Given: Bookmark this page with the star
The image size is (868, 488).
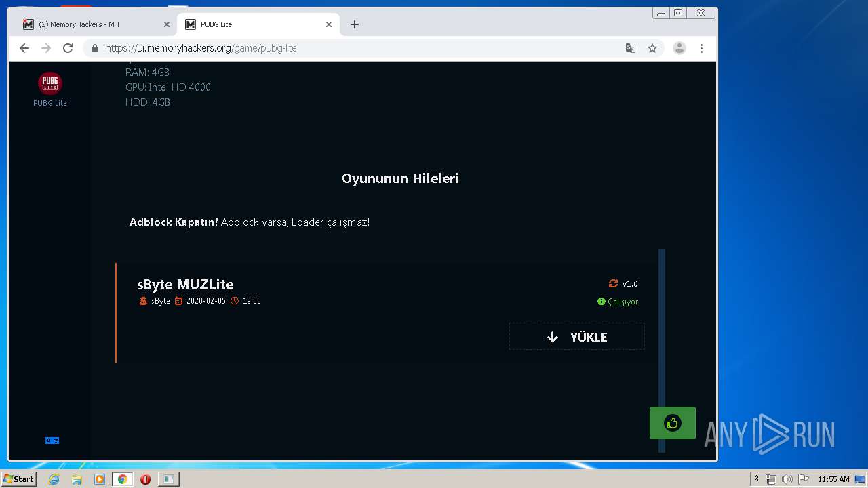Looking at the screenshot, I should pyautogui.click(x=652, y=48).
